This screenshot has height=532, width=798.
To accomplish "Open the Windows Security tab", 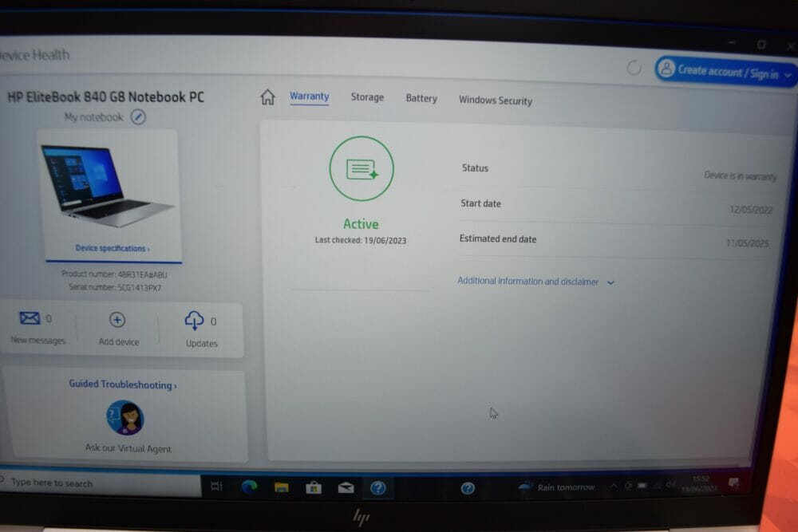I will [496, 100].
